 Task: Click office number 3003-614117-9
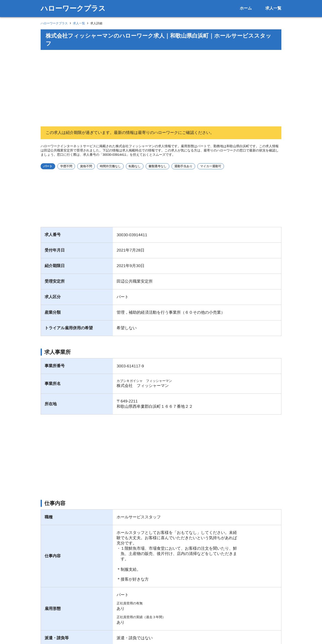pyautogui.click(x=130, y=366)
